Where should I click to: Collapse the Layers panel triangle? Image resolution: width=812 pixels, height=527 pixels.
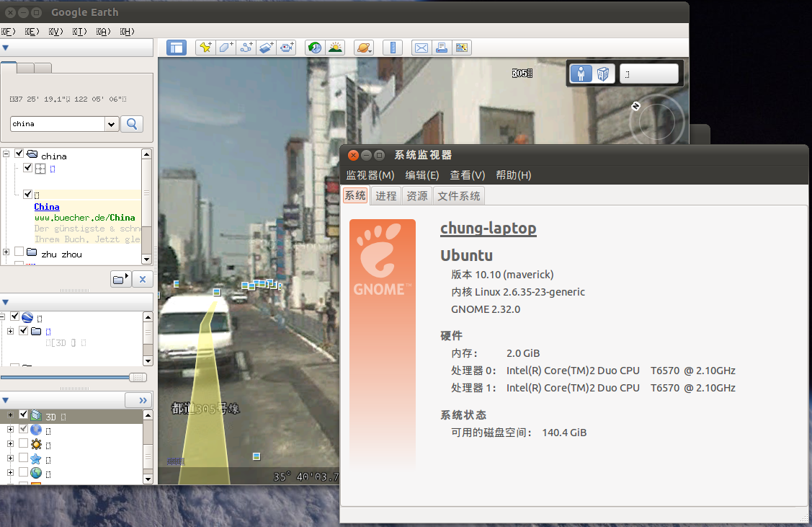coord(5,401)
